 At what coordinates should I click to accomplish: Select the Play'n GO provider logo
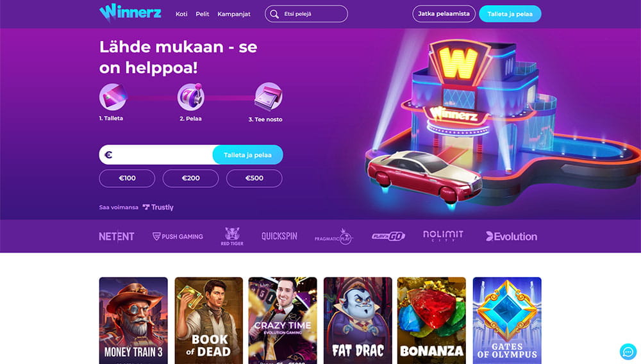point(388,236)
